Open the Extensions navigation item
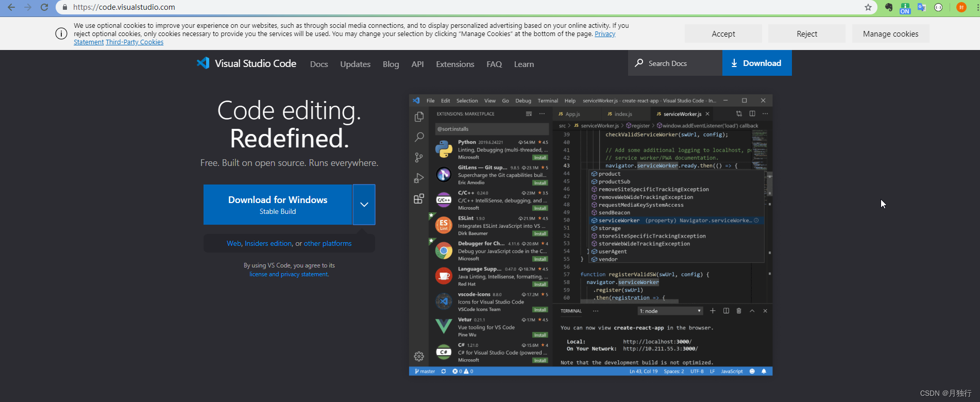 click(x=455, y=64)
